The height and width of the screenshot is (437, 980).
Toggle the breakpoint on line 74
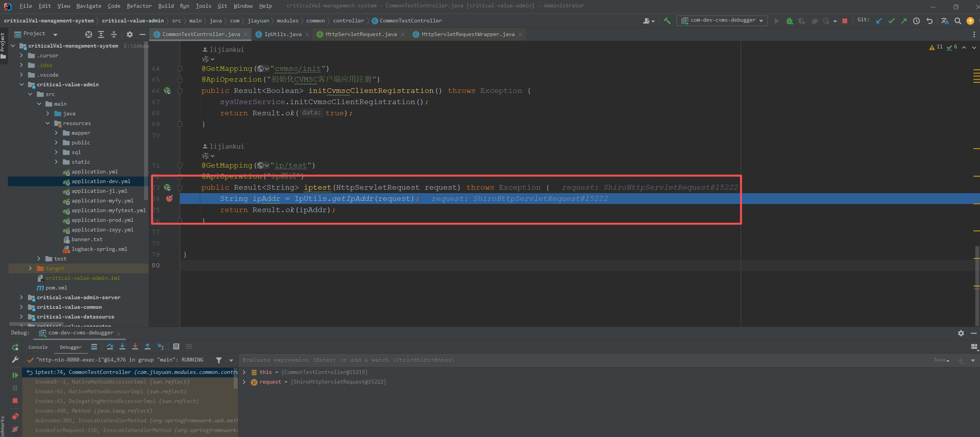click(x=170, y=199)
